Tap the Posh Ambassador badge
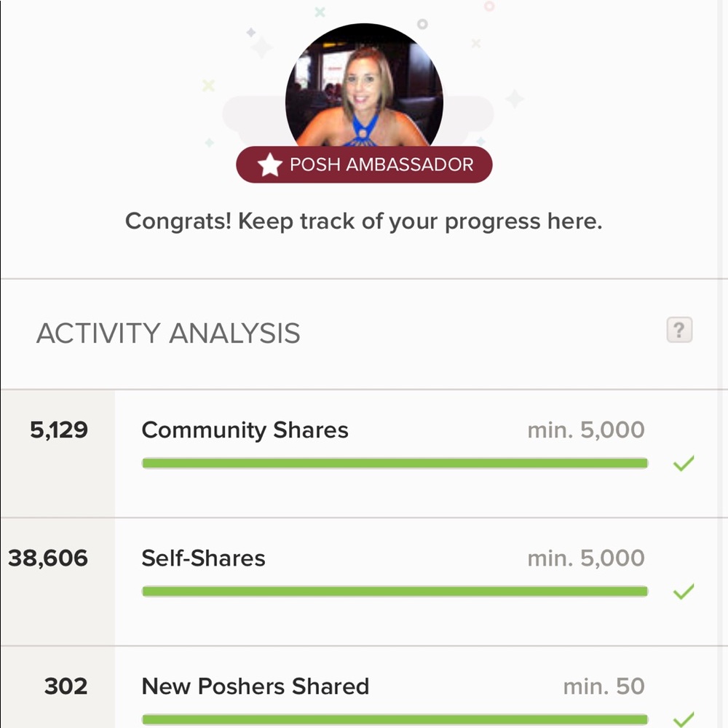 pyautogui.click(x=364, y=165)
